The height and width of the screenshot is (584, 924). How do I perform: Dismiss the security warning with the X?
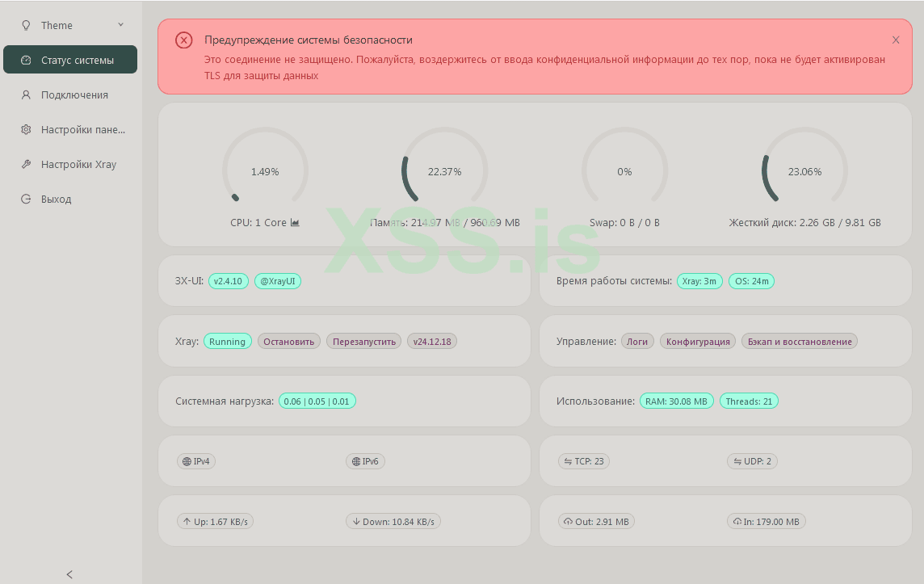[x=896, y=40]
